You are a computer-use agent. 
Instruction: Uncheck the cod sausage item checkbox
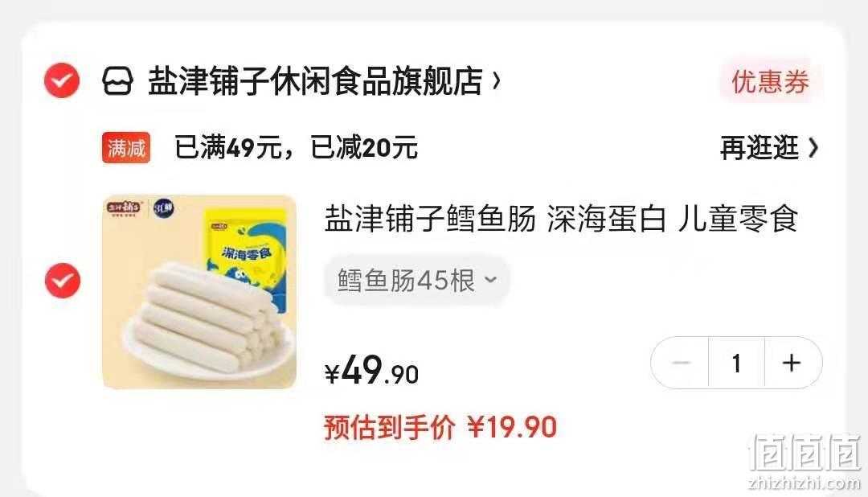click(x=62, y=281)
